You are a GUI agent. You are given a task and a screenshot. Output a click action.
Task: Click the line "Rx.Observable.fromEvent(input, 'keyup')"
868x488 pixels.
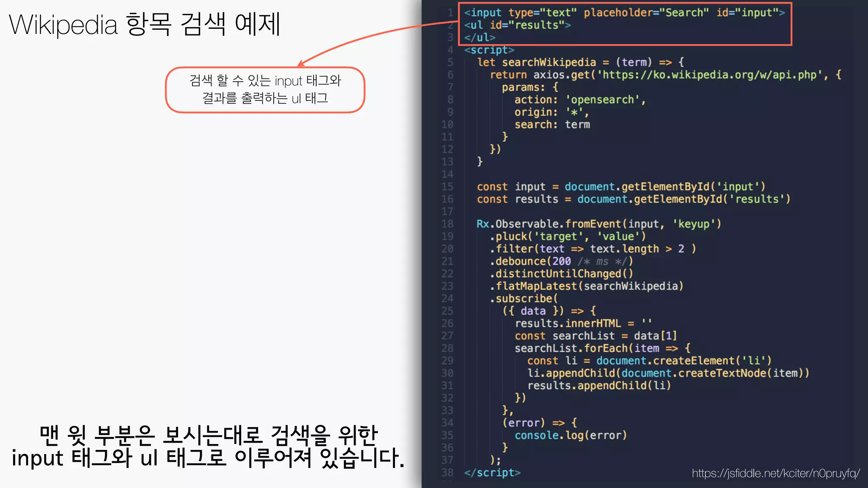coord(599,224)
